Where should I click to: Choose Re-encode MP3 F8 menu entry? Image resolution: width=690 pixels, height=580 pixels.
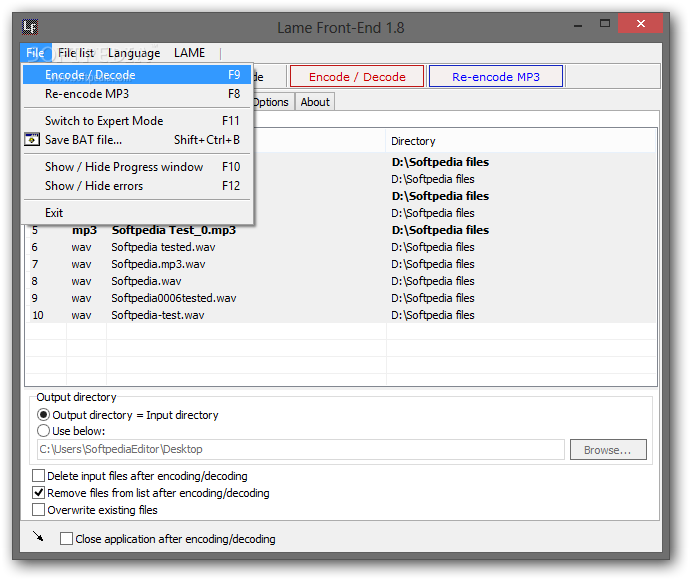click(137, 94)
